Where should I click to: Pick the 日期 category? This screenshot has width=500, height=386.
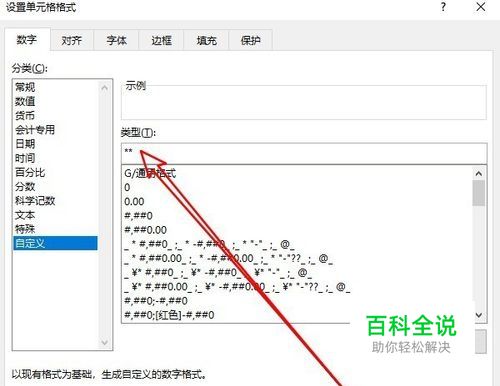click(55, 144)
